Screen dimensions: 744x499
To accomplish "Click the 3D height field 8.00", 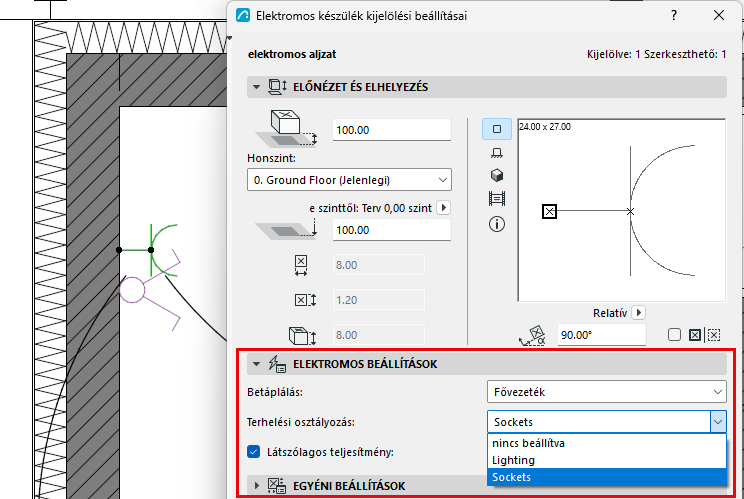I will point(379,335).
